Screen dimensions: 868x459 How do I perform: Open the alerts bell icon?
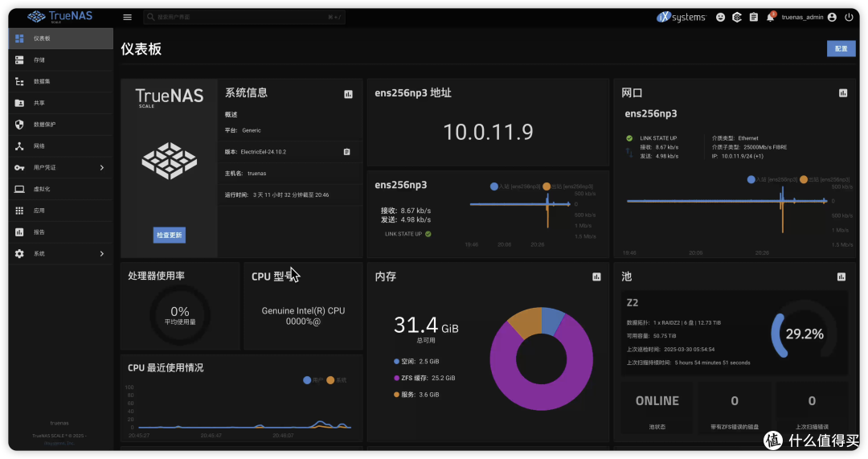(x=770, y=17)
